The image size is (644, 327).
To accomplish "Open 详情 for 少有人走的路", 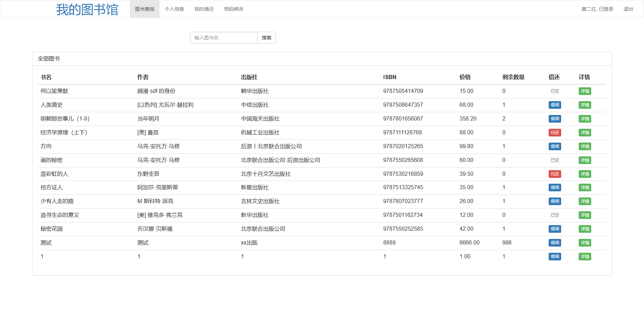I will 585,201.
